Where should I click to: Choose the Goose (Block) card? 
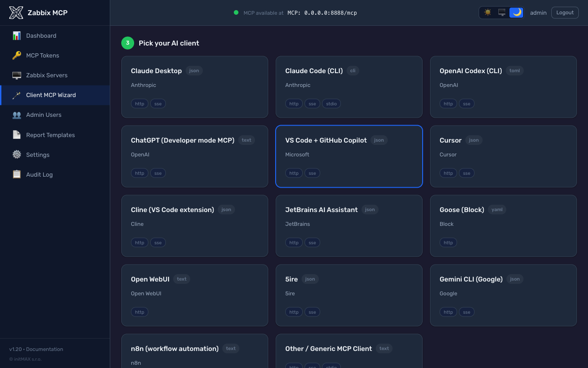(x=503, y=226)
